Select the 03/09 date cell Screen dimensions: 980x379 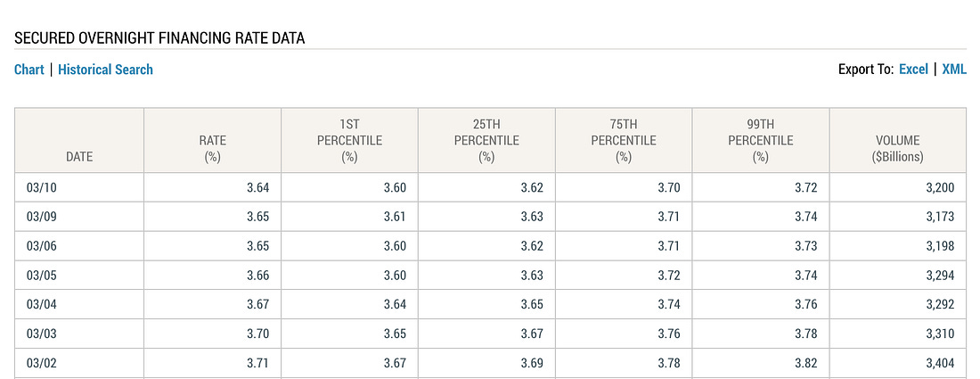coord(79,217)
